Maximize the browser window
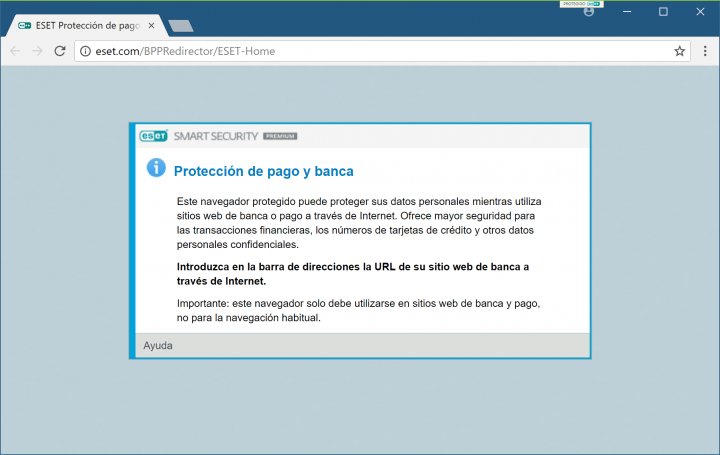This screenshot has height=455, width=720. (x=663, y=12)
